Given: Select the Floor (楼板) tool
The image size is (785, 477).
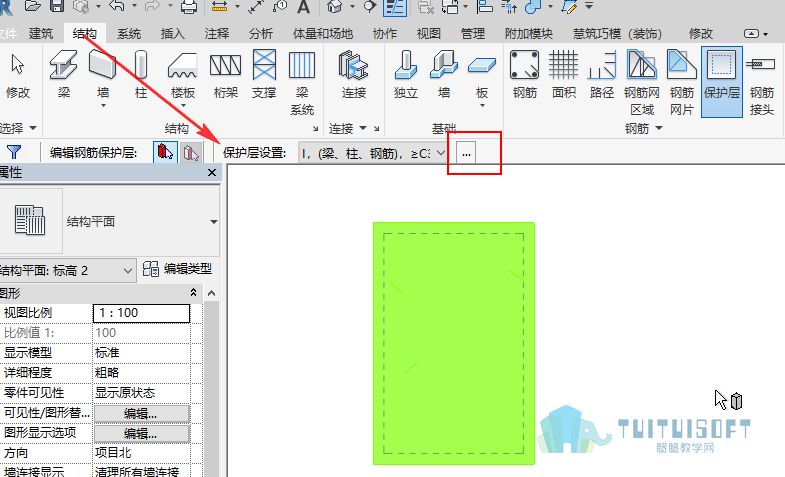Looking at the screenshot, I should coord(182,75).
